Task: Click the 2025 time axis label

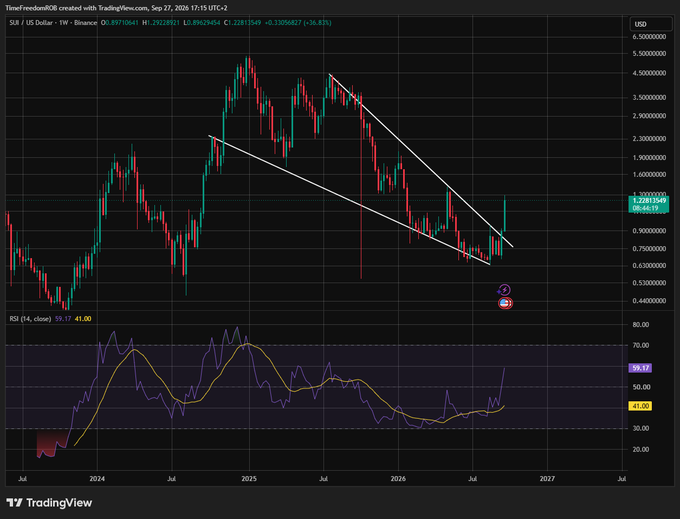Action: (249, 479)
